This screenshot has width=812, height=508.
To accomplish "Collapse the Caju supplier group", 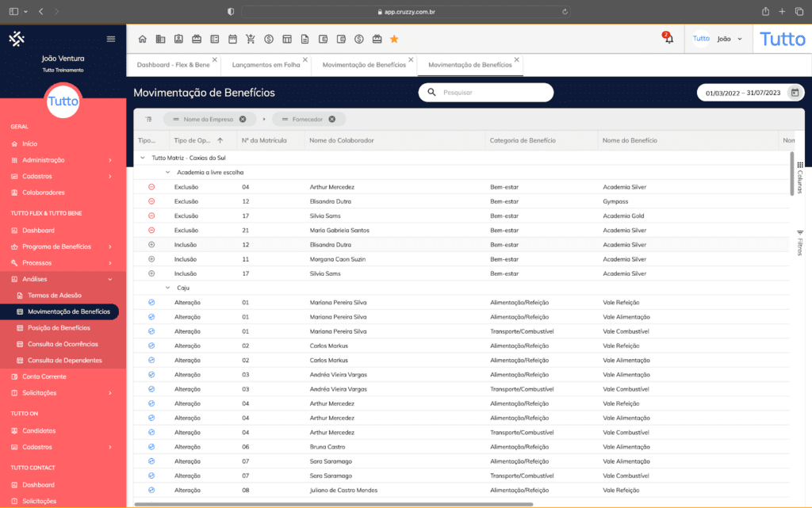I will (x=168, y=288).
